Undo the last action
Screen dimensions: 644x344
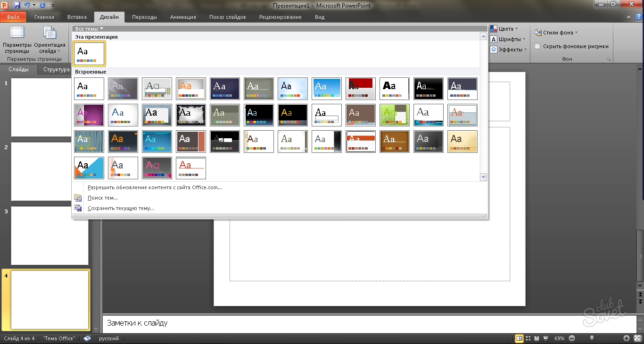point(27,5)
